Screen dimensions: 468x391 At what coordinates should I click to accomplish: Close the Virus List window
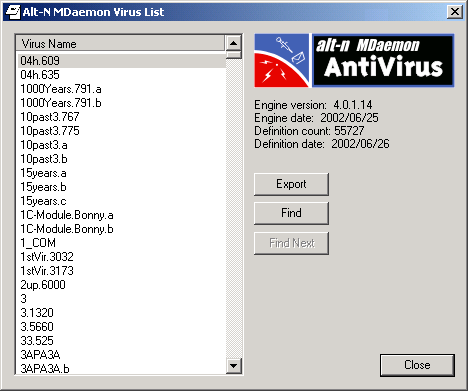455,12
